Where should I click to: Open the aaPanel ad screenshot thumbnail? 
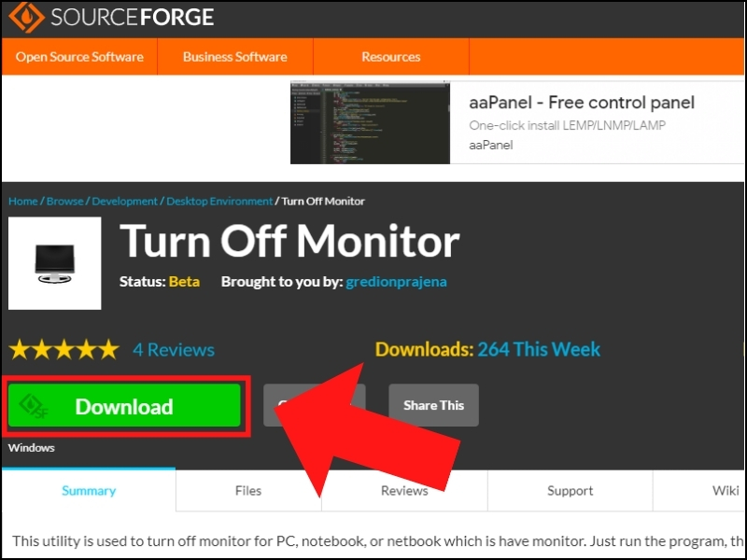(370, 123)
